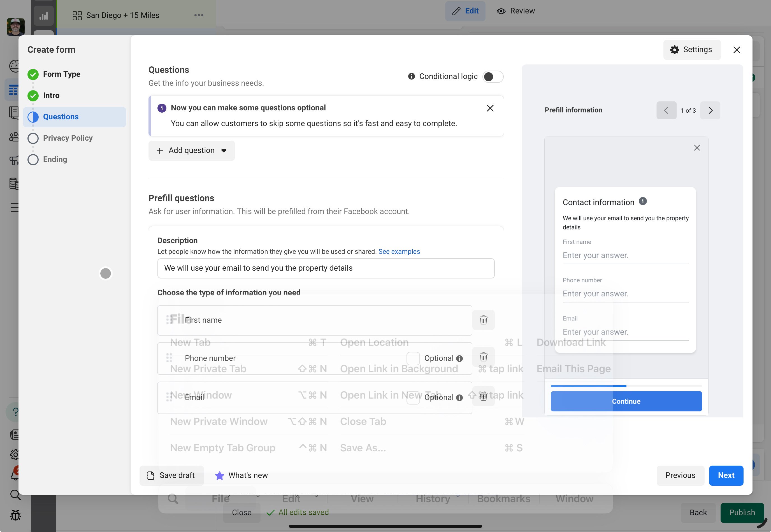Image resolution: width=771 pixels, height=532 pixels.
Task: Click Conditional logic info icon
Action: click(x=411, y=76)
